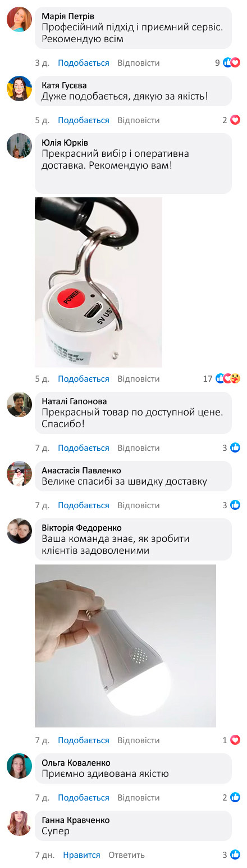Open Ольга Коваленко's name link
This screenshot has width=247, height=868.
(x=76, y=763)
